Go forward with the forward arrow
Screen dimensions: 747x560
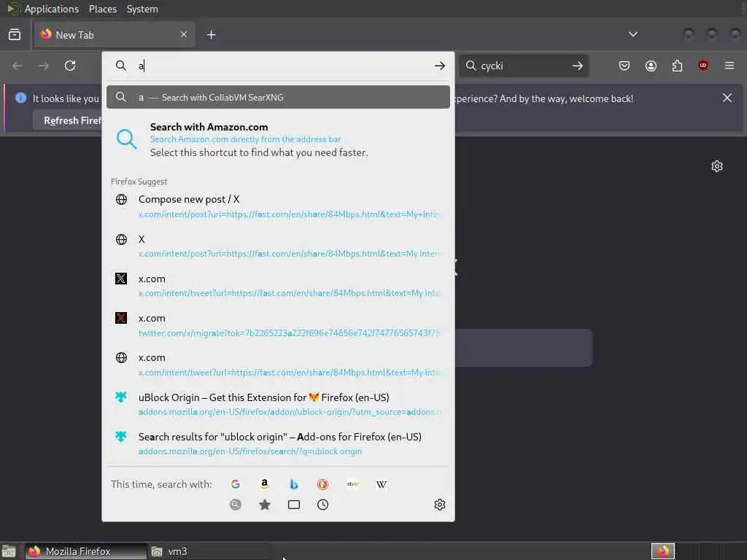[44, 66]
